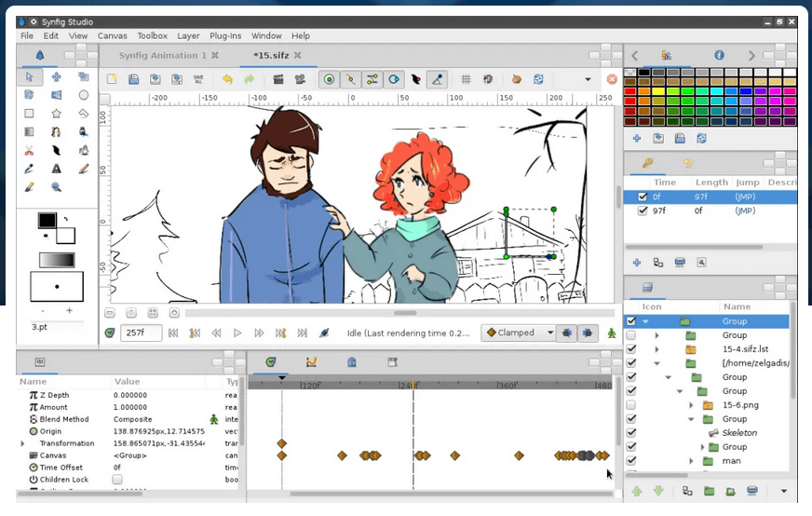Click the default gradient swatch
Screen dimensions: 812x516
pos(57,260)
